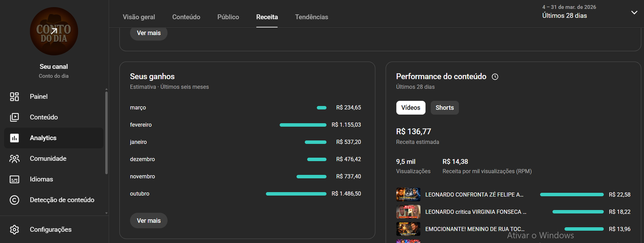Switch to the top Conteúdo analytics tab

pos(186,17)
